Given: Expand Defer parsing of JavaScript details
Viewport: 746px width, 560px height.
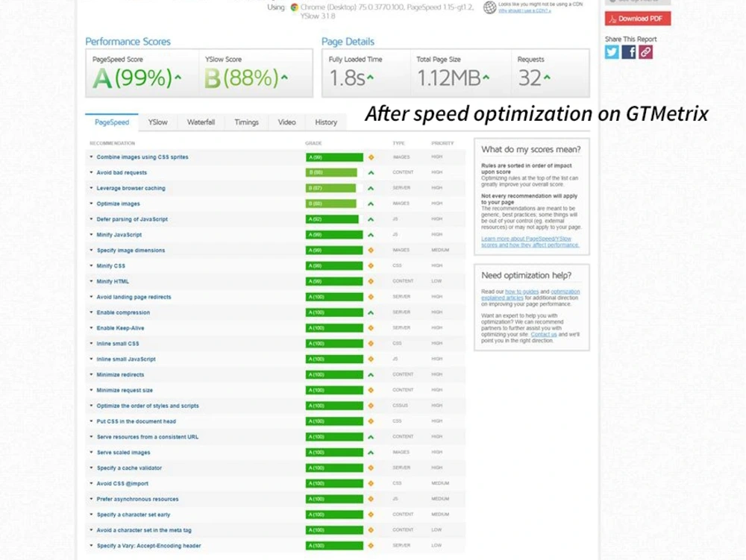Looking at the screenshot, I should click(132, 220).
